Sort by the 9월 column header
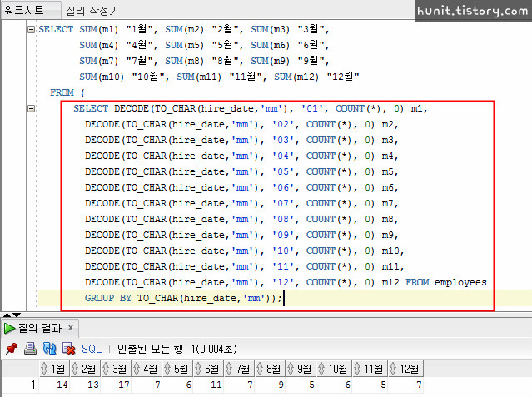Screen dimensions: 532x397 [x=301, y=369]
